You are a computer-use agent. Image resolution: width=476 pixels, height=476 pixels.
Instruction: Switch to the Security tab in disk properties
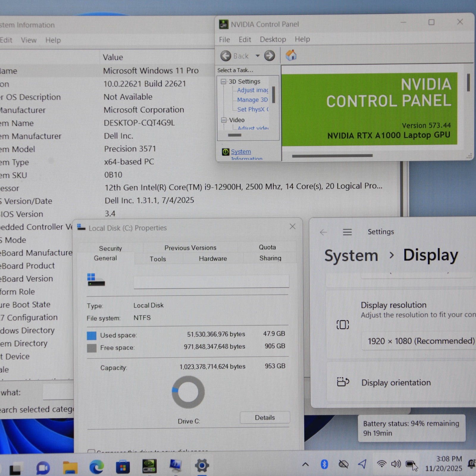110,248
